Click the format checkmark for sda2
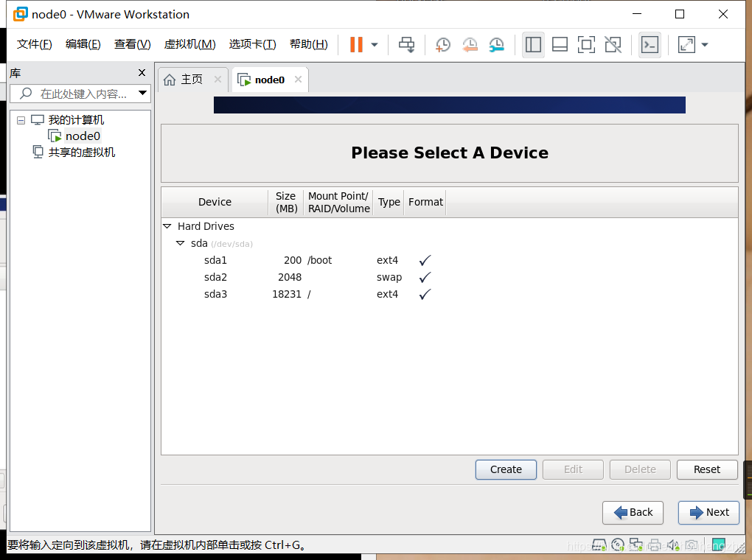 (x=425, y=277)
